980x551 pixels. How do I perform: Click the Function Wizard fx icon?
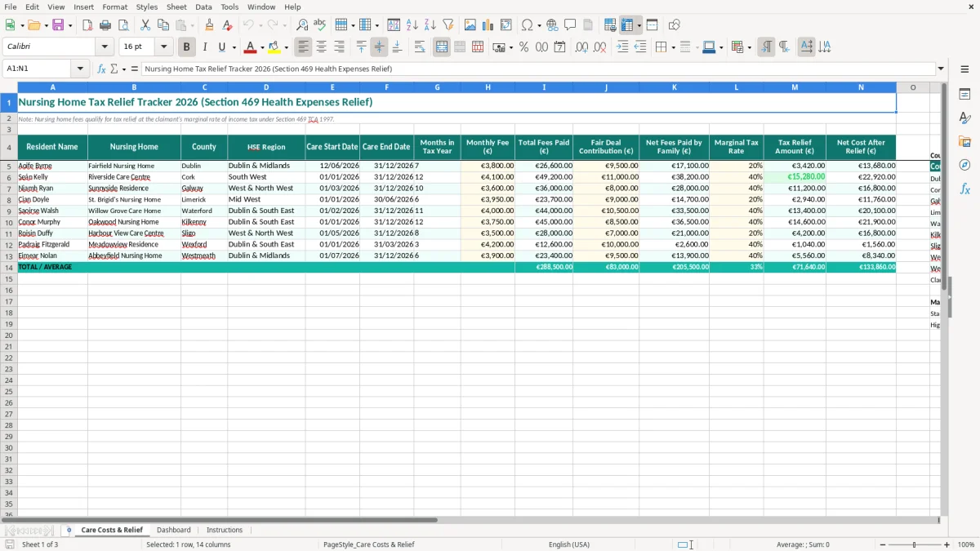click(102, 69)
